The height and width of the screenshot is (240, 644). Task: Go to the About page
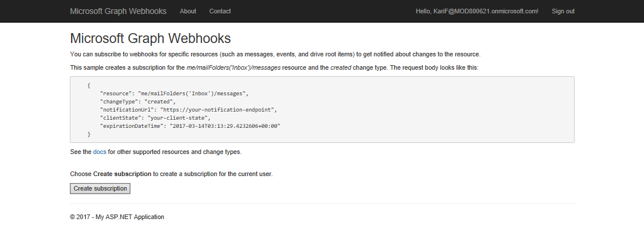[x=187, y=11]
